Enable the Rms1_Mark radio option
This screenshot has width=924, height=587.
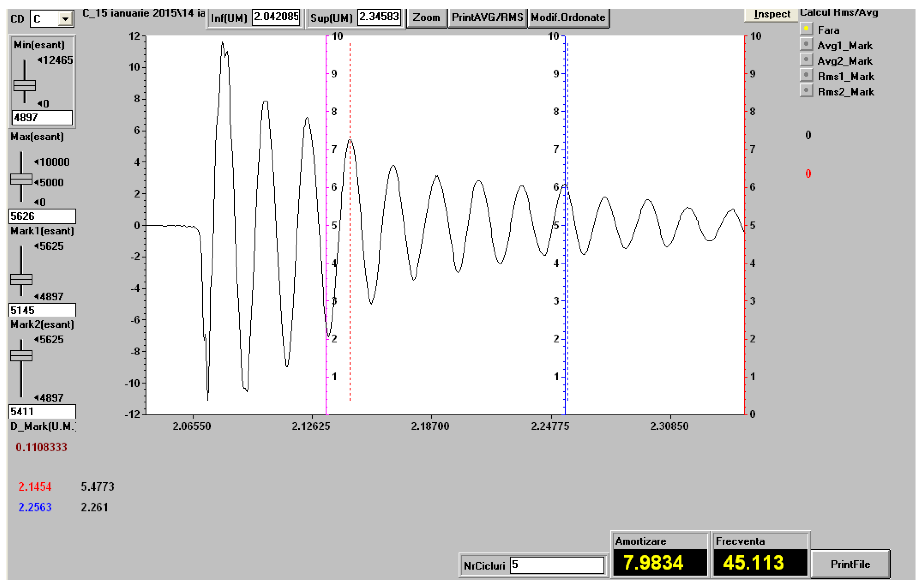[x=806, y=75]
